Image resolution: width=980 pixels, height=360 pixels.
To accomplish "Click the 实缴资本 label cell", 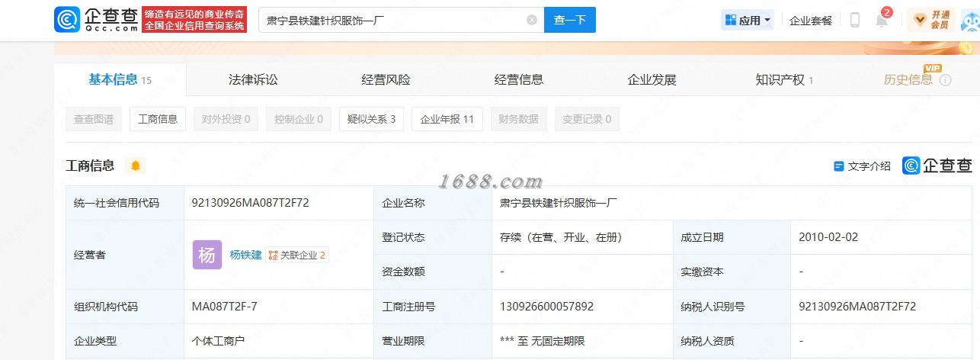I will (732, 272).
